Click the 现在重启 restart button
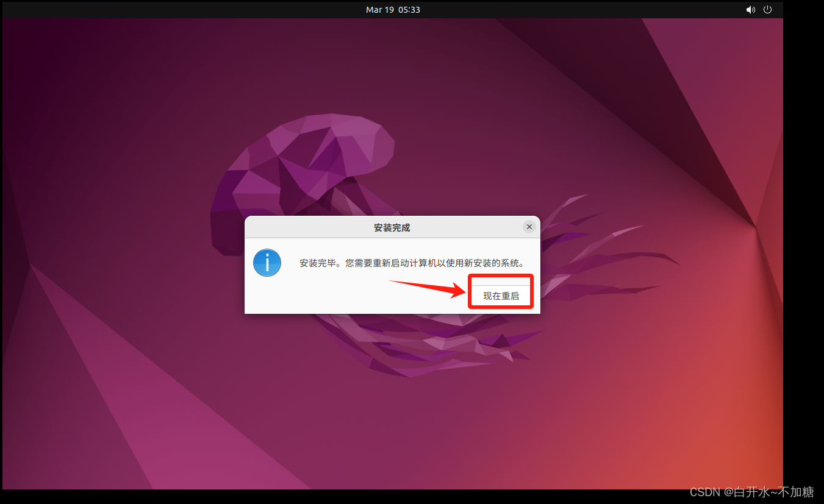The height and width of the screenshot is (504, 824). click(x=501, y=296)
